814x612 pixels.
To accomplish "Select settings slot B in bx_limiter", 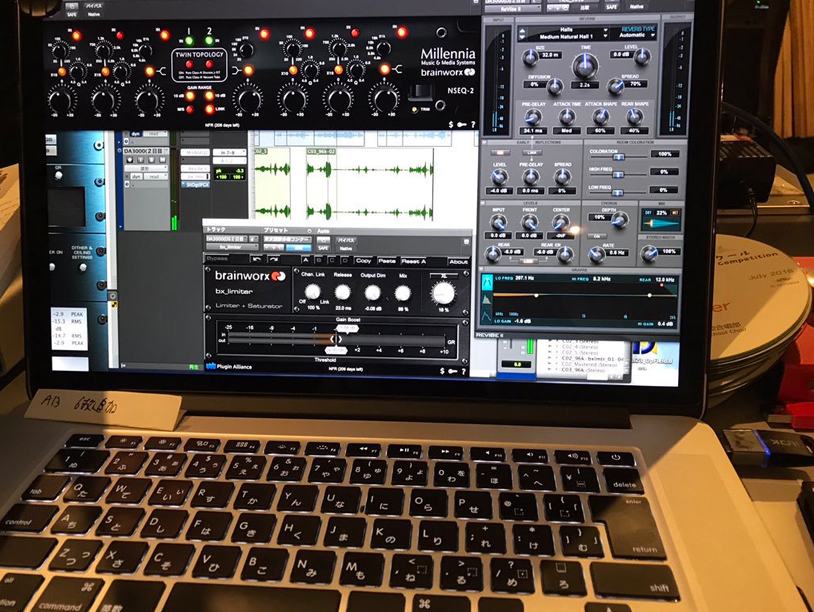I will click(x=319, y=260).
